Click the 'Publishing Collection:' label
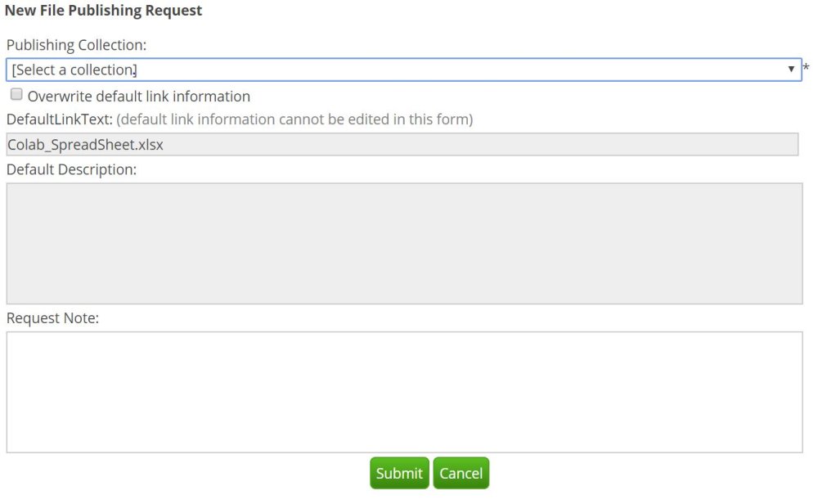This screenshot has width=818, height=504. point(76,45)
